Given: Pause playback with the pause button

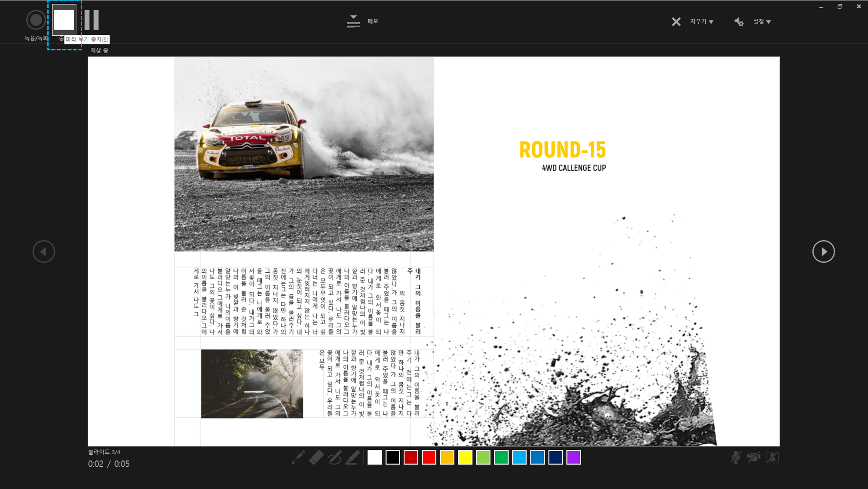Looking at the screenshot, I should [x=92, y=20].
